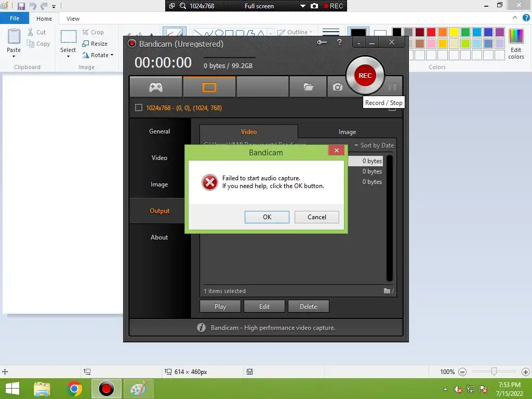
Task: Click Paint help icon at top right
Action: coord(526,18)
